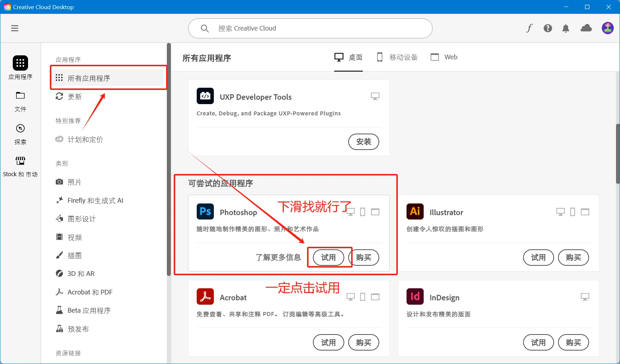Click the 搜索 Creative Cloud search field
Viewport: 620px width, 364px height.
click(310, 28)
